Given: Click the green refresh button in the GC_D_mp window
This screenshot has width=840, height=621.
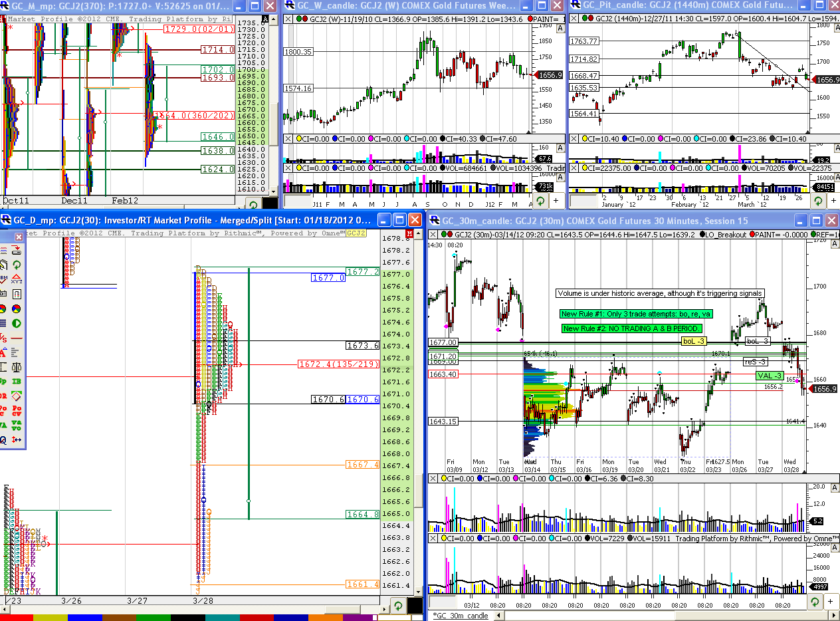Looking at the screenshot, I should click(397, 606).
